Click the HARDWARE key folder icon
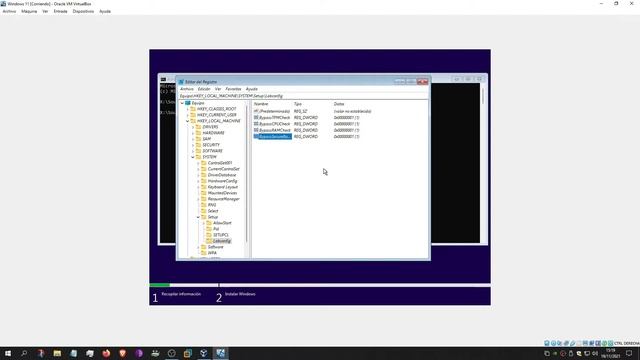640x360 pixels. click(198, 133)
